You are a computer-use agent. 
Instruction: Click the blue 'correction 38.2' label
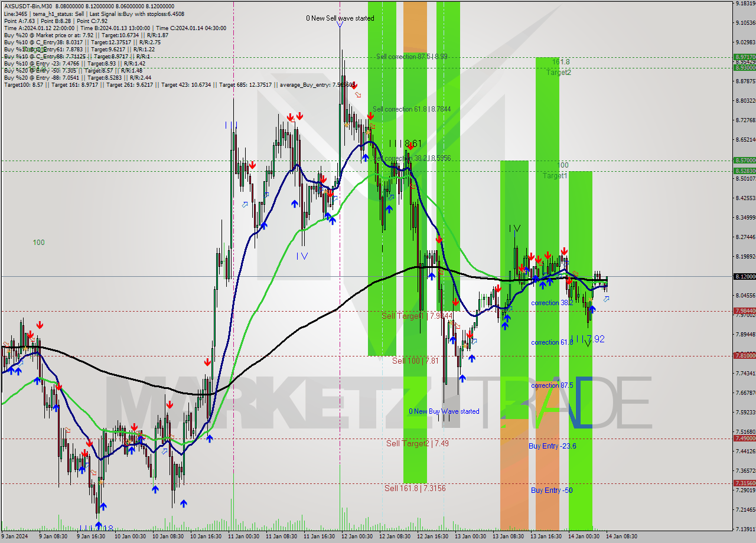point(552,303)
